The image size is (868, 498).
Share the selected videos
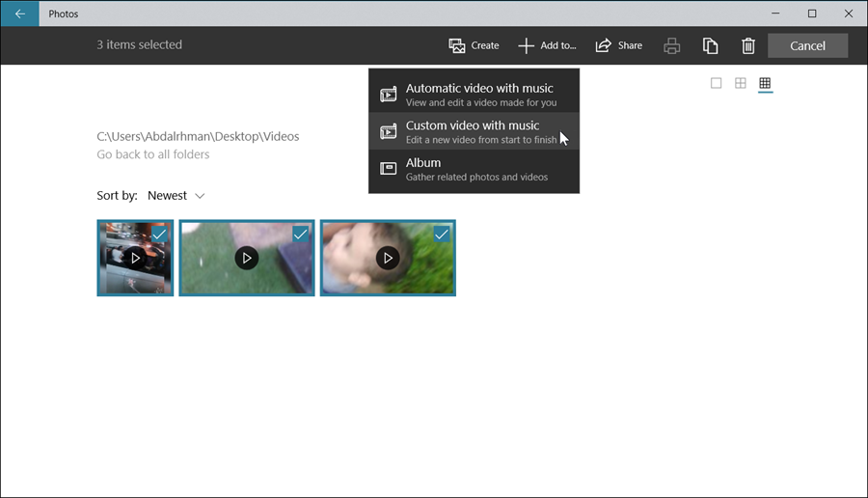(619, 45)
